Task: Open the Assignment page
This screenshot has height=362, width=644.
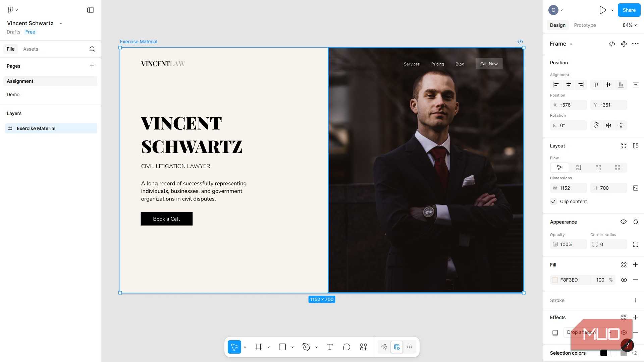Action: 50,81
